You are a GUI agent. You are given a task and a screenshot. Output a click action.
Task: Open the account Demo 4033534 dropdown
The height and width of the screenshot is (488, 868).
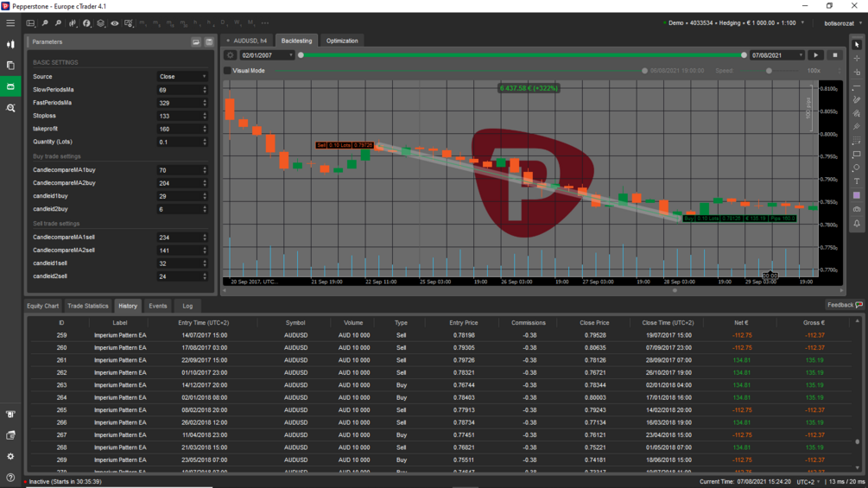[x=733, y=23]
